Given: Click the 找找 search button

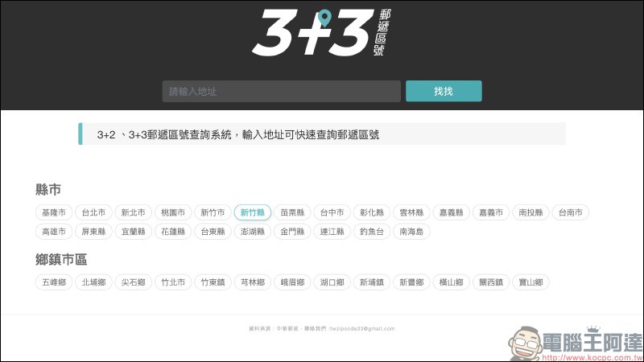Looking at the screenshot, I should point(444,91).
